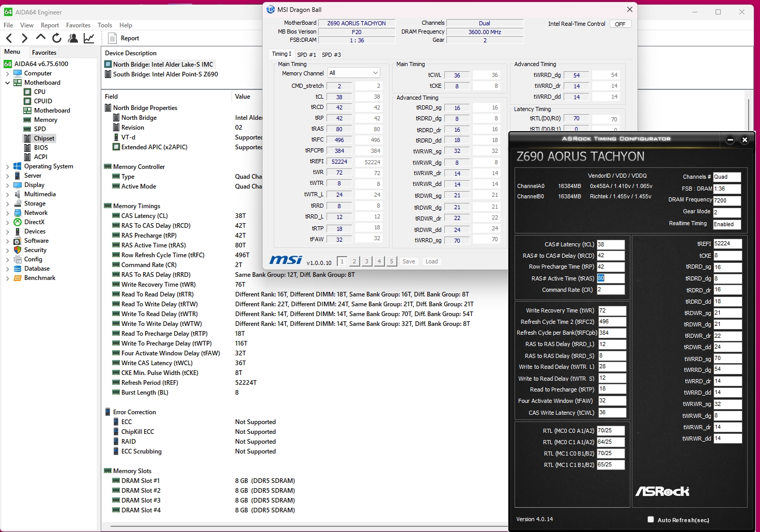The height and width of the screenshot is (532, 760).
Task: Open the graph chart icon in AIDA64 toolbar
Action: pos(89,38)
